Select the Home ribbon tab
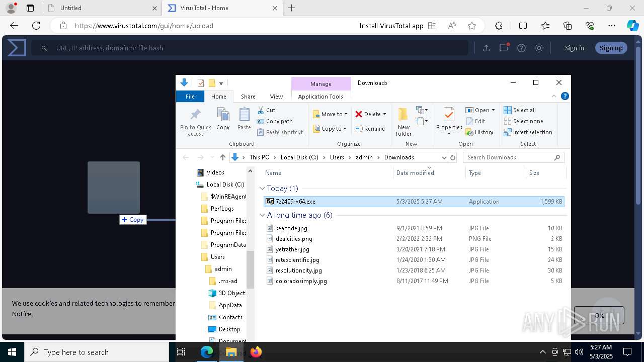This screenshot has height=362, width=644. (x=219, y=97)
